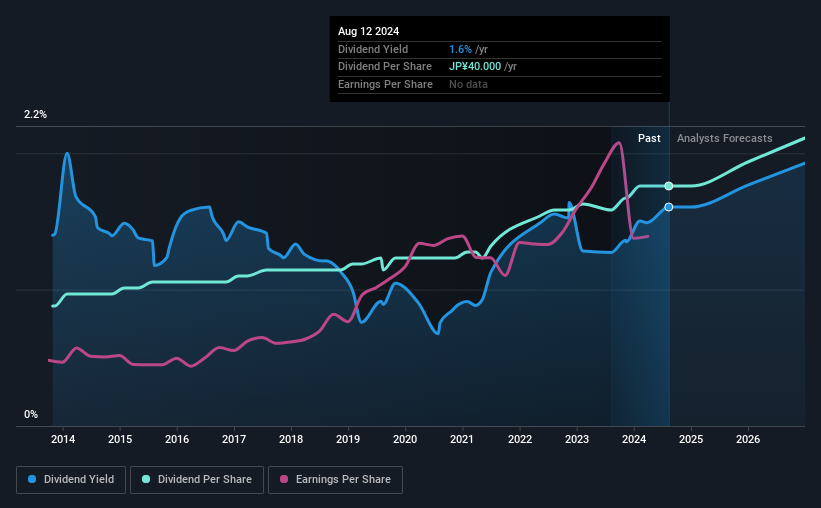Image resolution: width=821 pixels, height=508 pixels.
Task: Click the 2026 x-axis label
Action: pyautogui.click(x=748, y=439)
